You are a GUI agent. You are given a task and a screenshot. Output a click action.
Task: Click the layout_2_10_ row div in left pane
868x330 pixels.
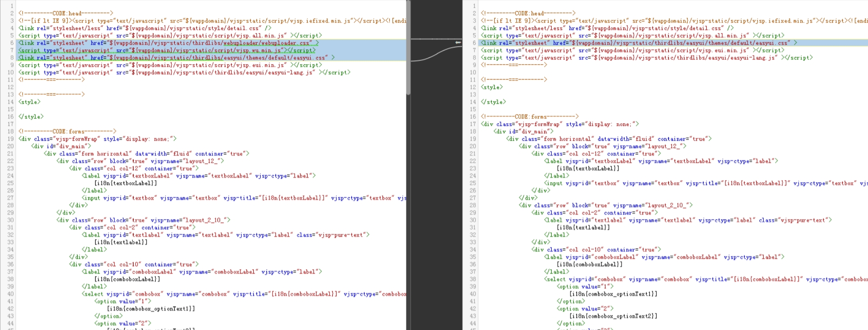point(143,220)
